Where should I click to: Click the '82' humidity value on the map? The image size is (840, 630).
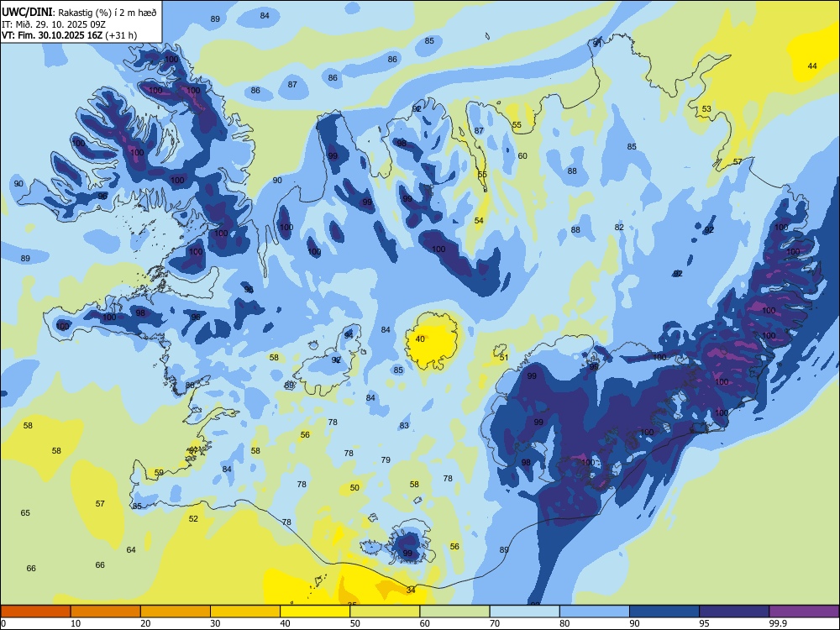[x=619, y=227]
